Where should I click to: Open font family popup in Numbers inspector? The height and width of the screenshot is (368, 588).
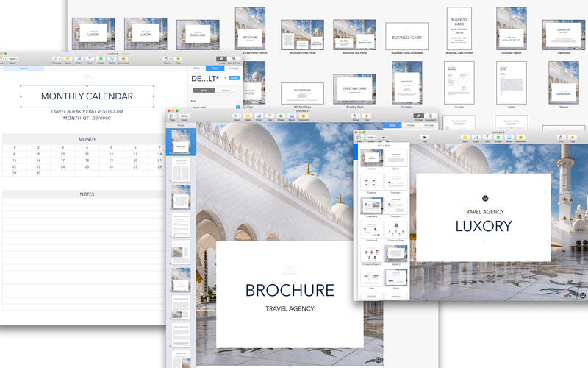point(215,107)
